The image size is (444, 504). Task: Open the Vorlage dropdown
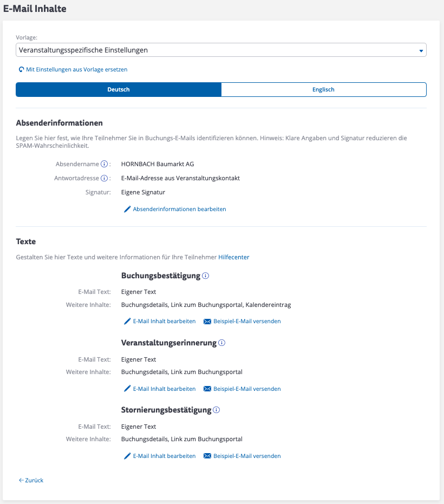point(217,50)
